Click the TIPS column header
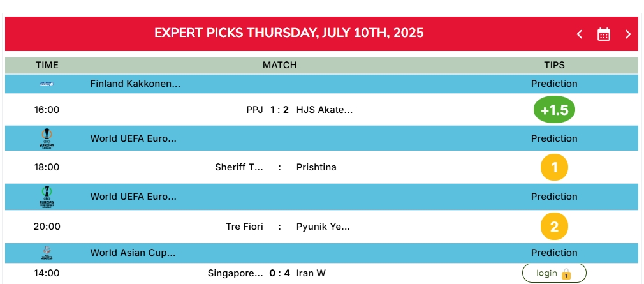644x284 pixels. pyautogui.click(x=554, y=65)
